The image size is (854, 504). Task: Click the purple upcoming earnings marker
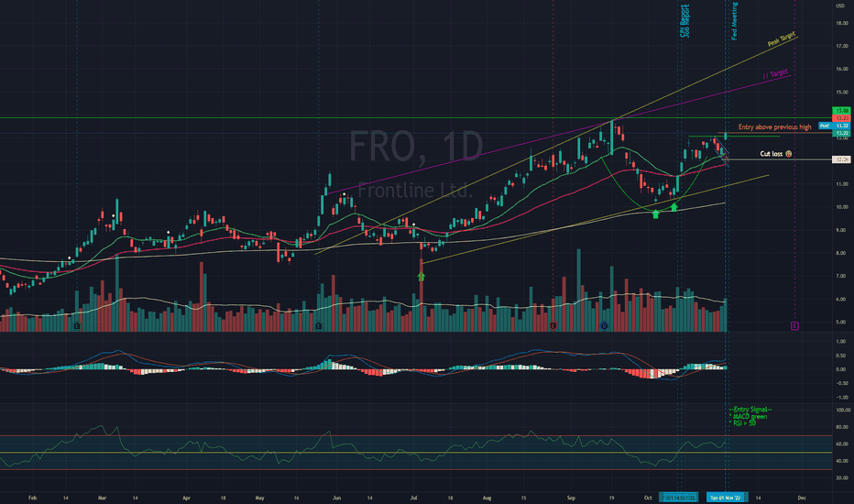[794, 326]
